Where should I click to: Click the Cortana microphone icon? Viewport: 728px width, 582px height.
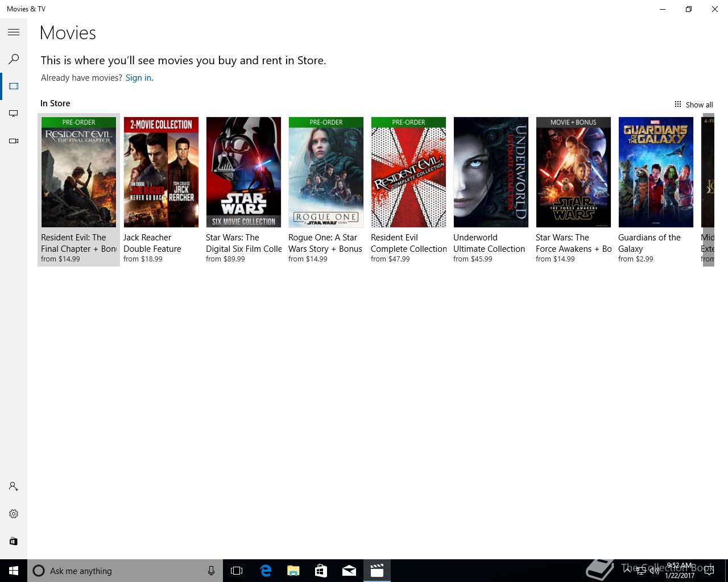coord(211,571)
